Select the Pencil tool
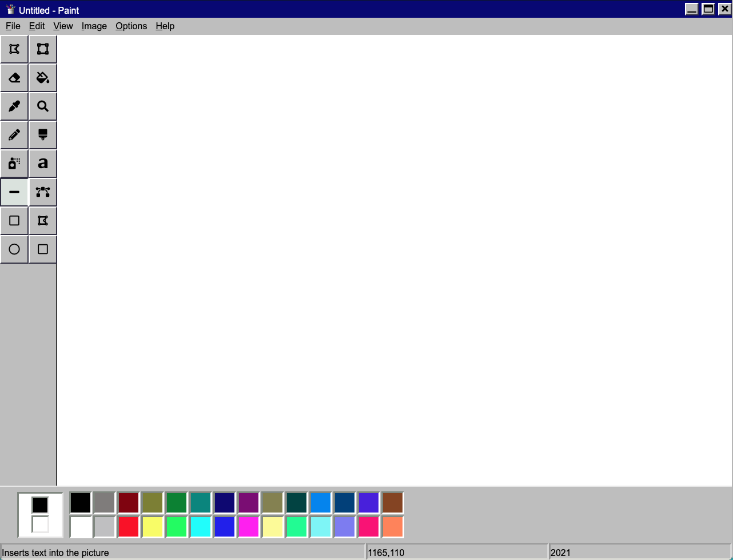 tap(14, 135)
